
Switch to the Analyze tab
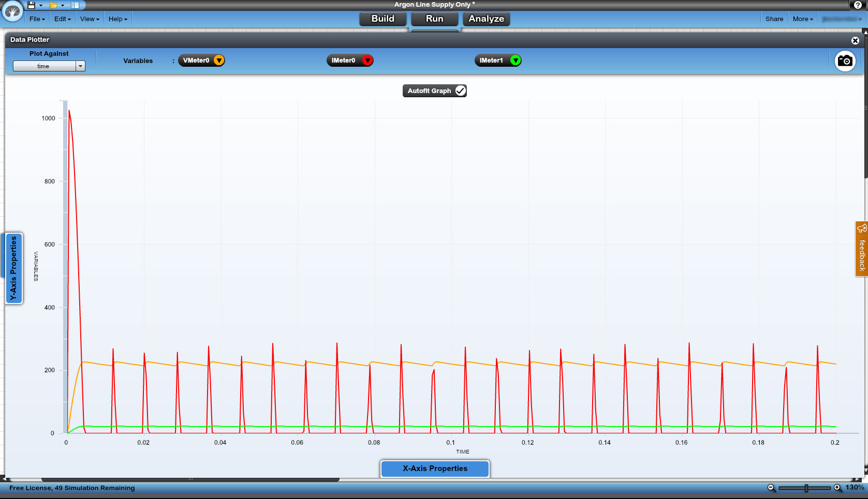pos(487,19)
